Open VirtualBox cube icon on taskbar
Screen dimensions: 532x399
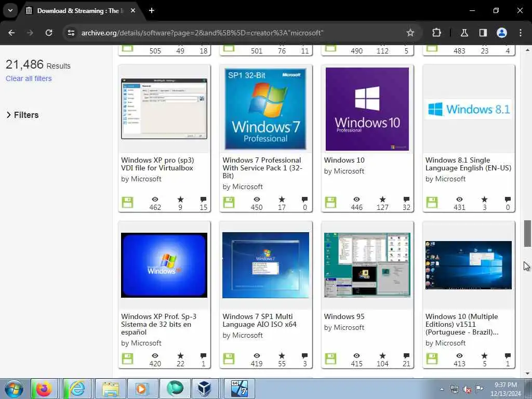click(204, 389)
